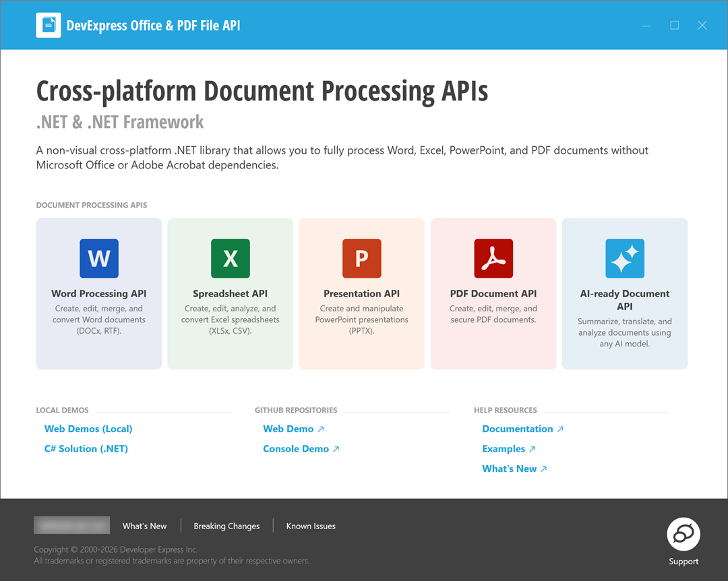Click the external arrow beside Web Demo
Viewport: 728px width, 581px height.
(x=321, y=429)
